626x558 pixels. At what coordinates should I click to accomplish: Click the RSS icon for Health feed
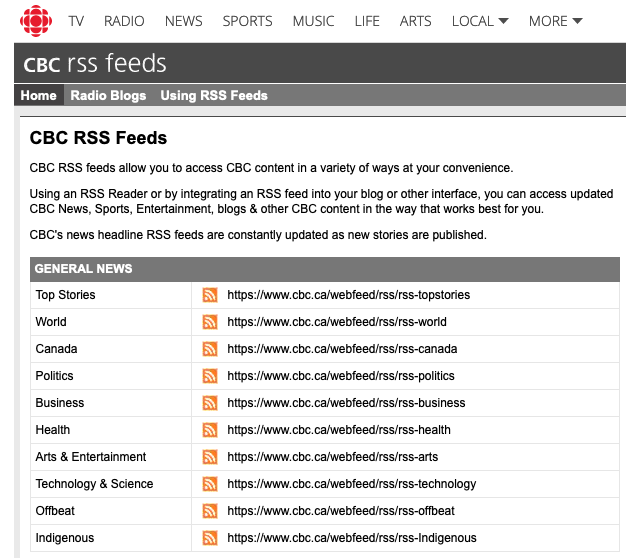210,430
